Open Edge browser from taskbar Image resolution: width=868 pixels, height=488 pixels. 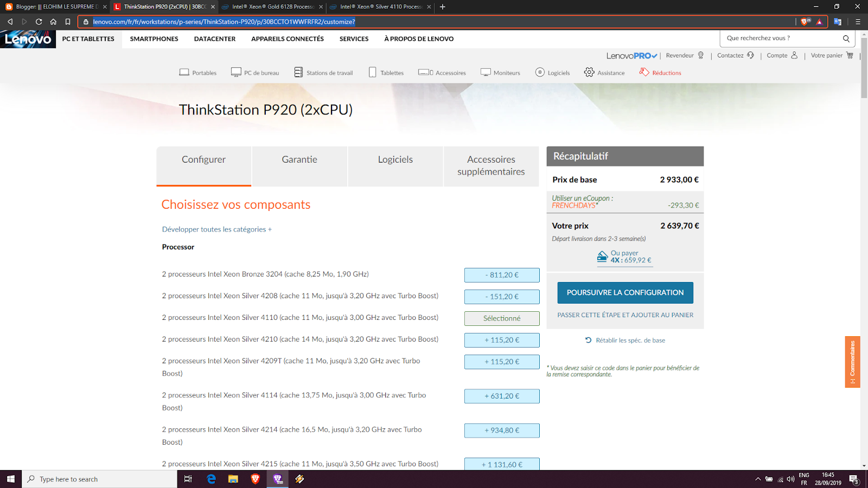tap(211, 479)
